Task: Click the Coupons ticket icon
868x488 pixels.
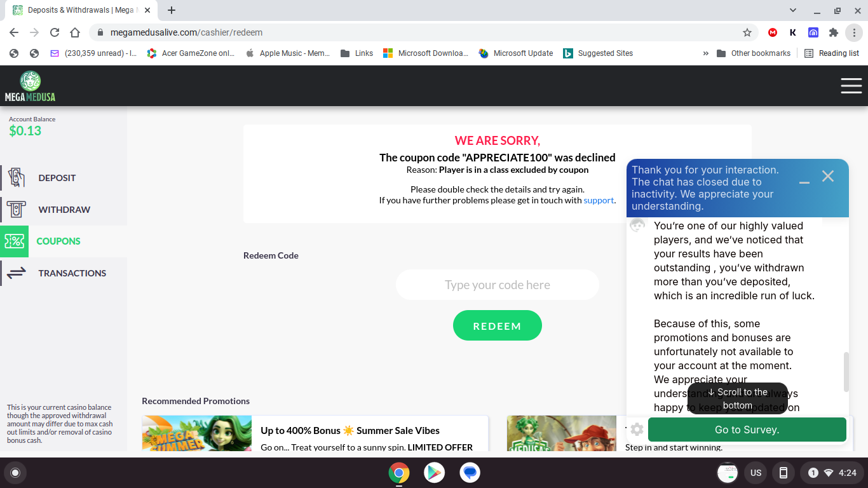Action: tap(14, 241)
